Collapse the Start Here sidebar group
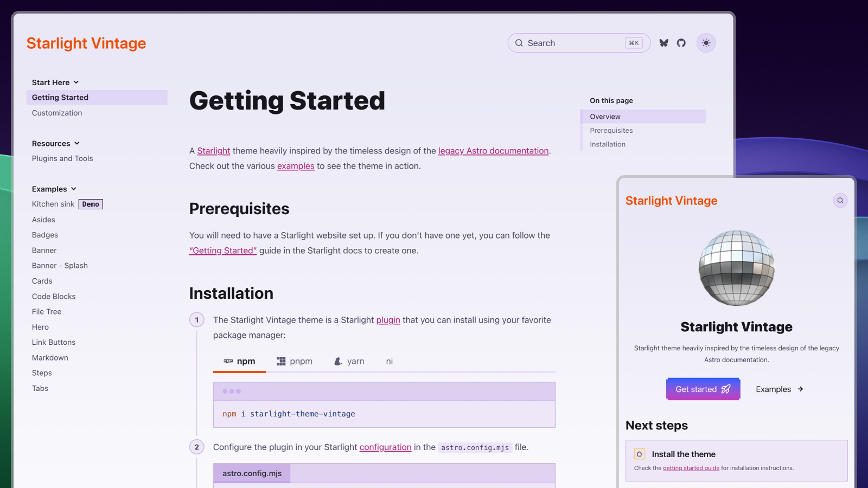Image resolution: width=868 pixels, height=488 pixels. 55,82
